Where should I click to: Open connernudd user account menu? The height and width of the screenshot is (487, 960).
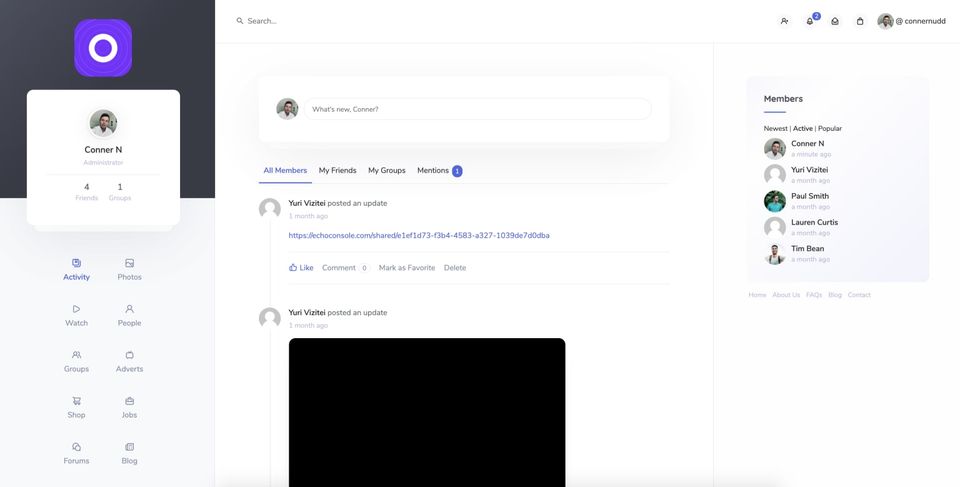point(912,21)
